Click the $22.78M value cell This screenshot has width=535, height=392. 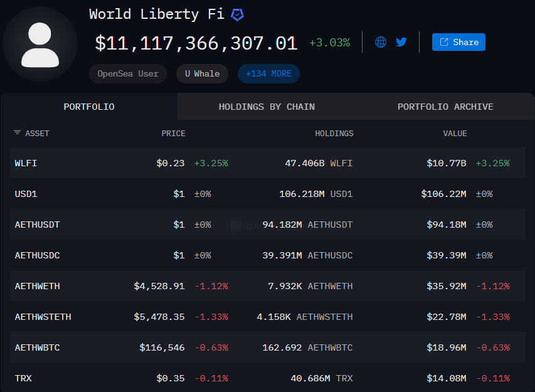[447, 317]
